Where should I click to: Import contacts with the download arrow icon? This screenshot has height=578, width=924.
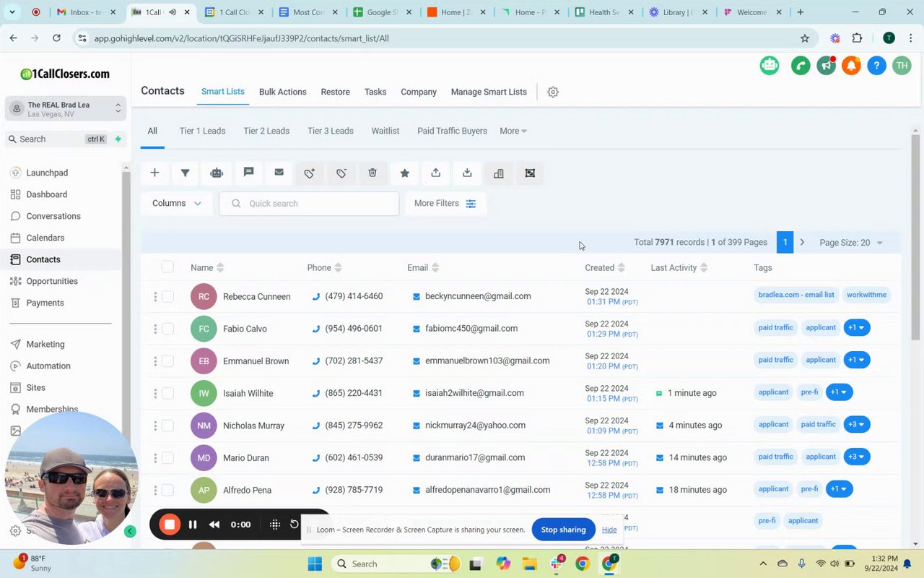pyautogui.click(x=467, y=173)
